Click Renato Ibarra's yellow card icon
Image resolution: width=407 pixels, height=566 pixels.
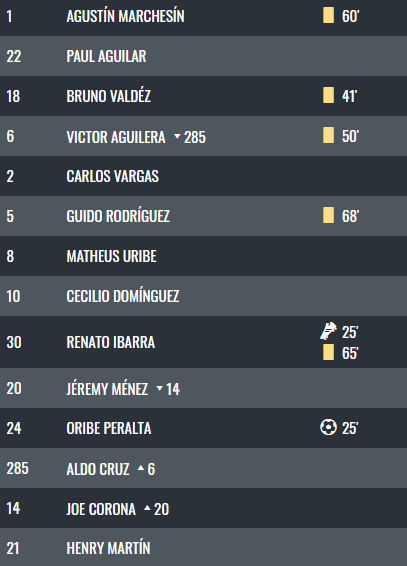328,352
